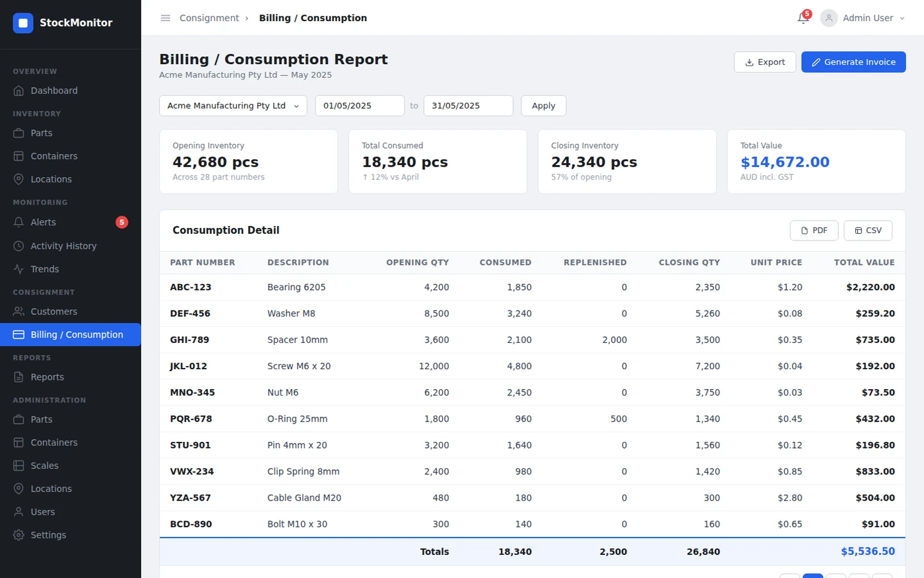Click the Administration Containers icon
Screen dimensions: 924x578
click(x=18, y=442)
